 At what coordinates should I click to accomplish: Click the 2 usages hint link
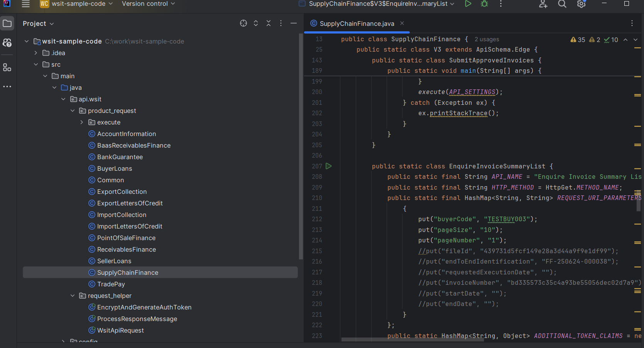[486, 39]
